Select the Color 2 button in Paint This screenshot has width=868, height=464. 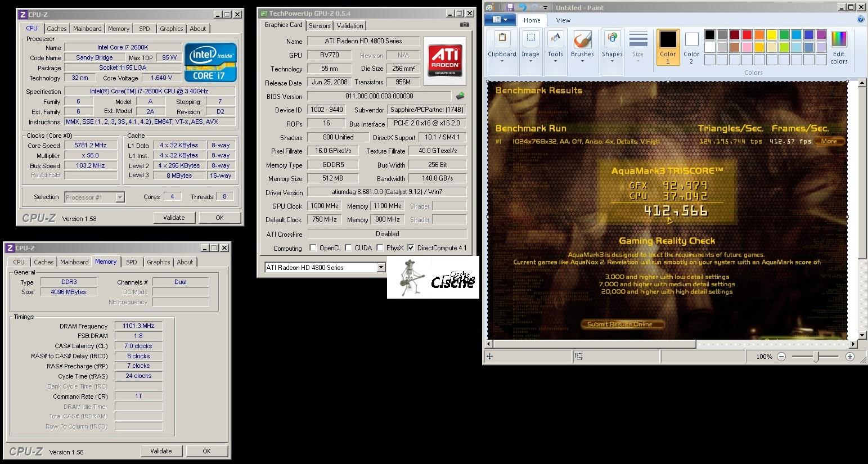coord(691,47)
